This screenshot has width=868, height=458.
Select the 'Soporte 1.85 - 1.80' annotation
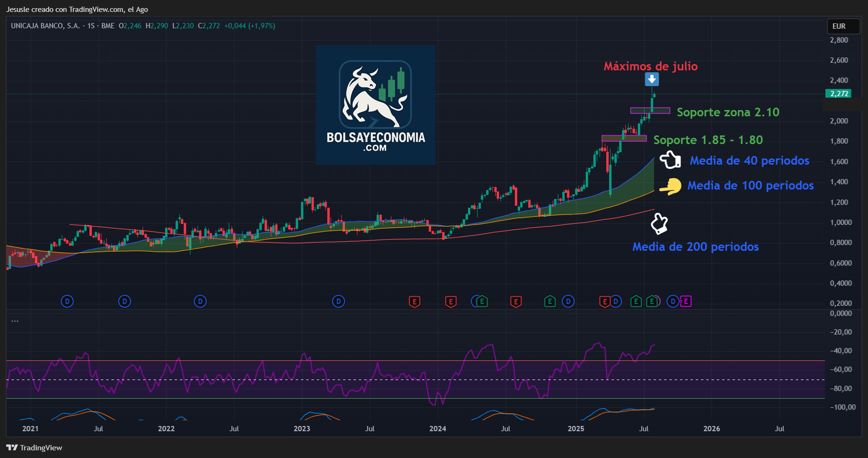tap(708, 140)
